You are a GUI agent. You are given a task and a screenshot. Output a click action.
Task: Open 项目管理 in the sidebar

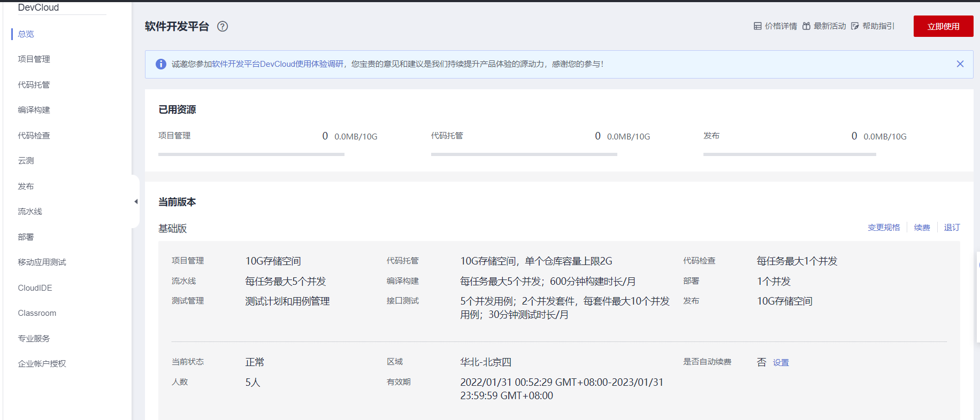[34, 59]
